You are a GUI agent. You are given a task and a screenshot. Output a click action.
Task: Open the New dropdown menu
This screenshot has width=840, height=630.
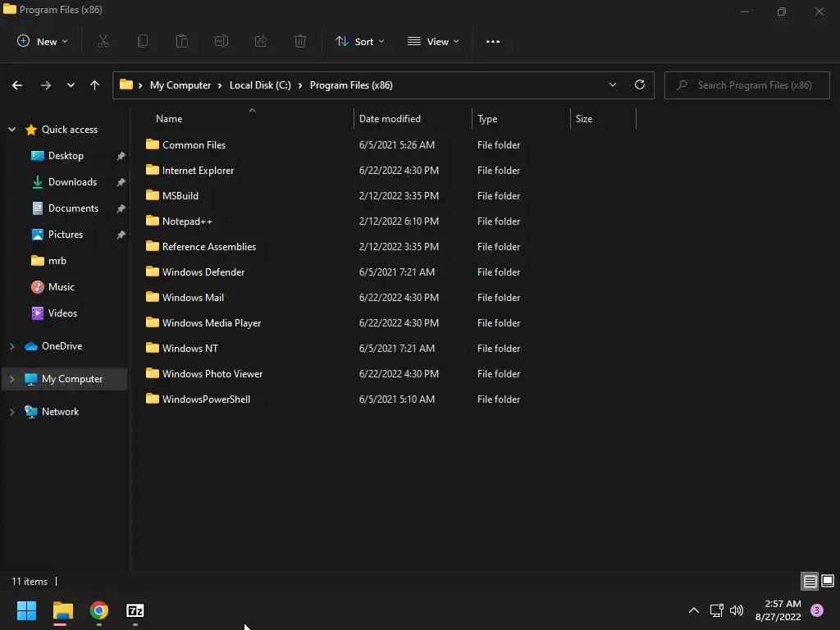point(43,41)
